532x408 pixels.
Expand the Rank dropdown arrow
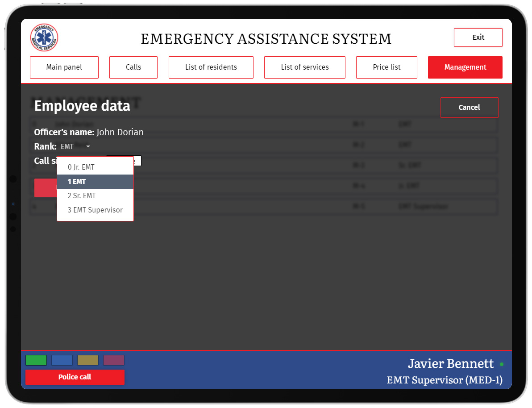click(x=88, y=146)
